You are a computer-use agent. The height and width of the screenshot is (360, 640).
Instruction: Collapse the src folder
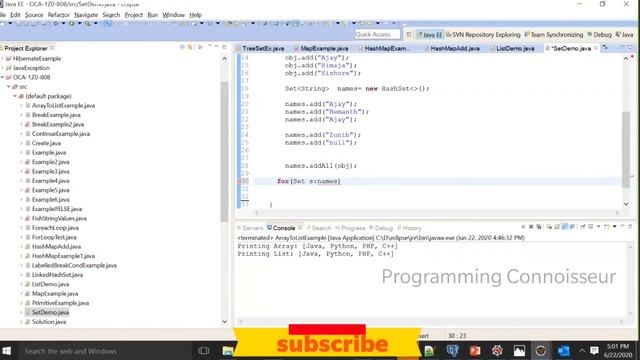[8, 87]
